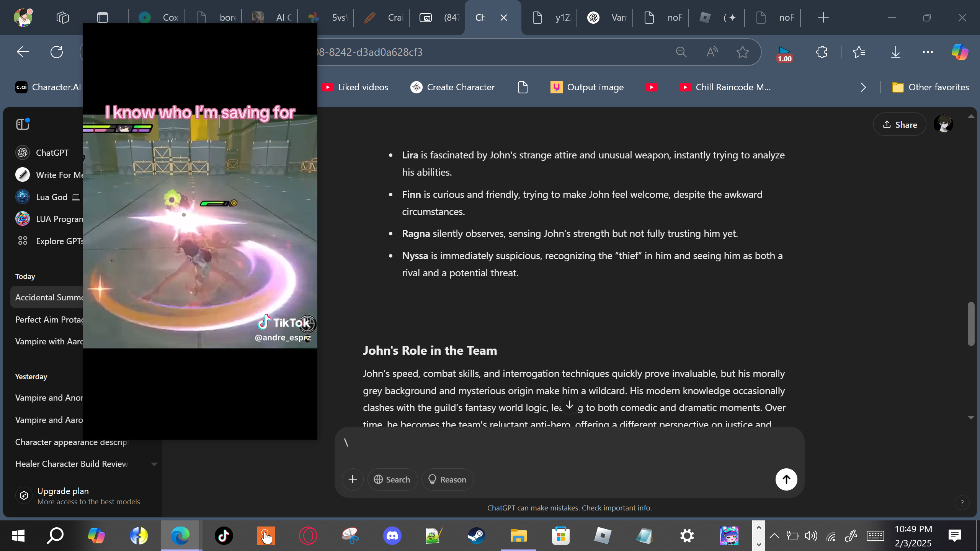Open the Lua God GPT
This screenshot has width=980, height=551.
click(x=48, y=197)
